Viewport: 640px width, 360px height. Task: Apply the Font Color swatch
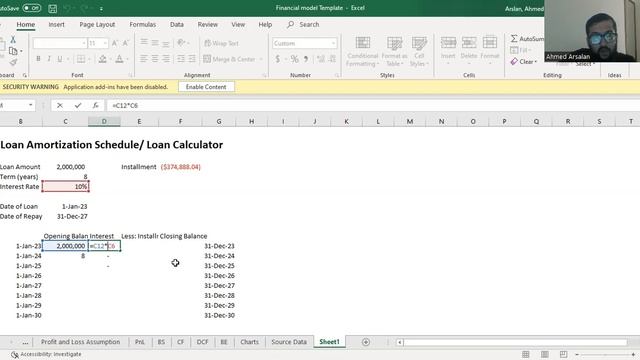119,59
